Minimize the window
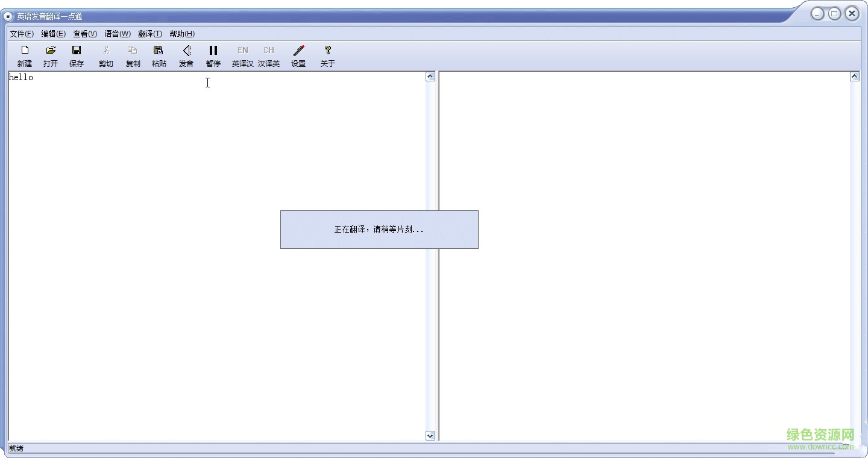Image resolution: width=868 pixels, height=458 pixels. (x=817, y=14)
